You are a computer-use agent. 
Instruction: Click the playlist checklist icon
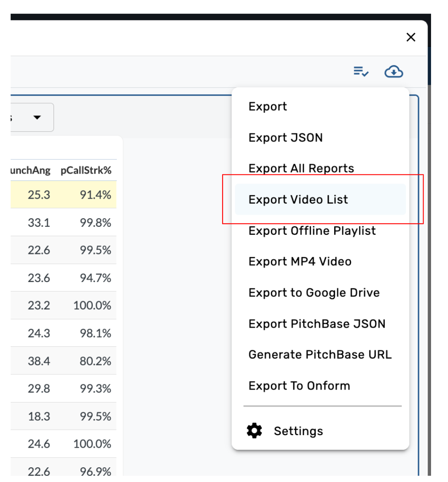[x=361, y=71]
